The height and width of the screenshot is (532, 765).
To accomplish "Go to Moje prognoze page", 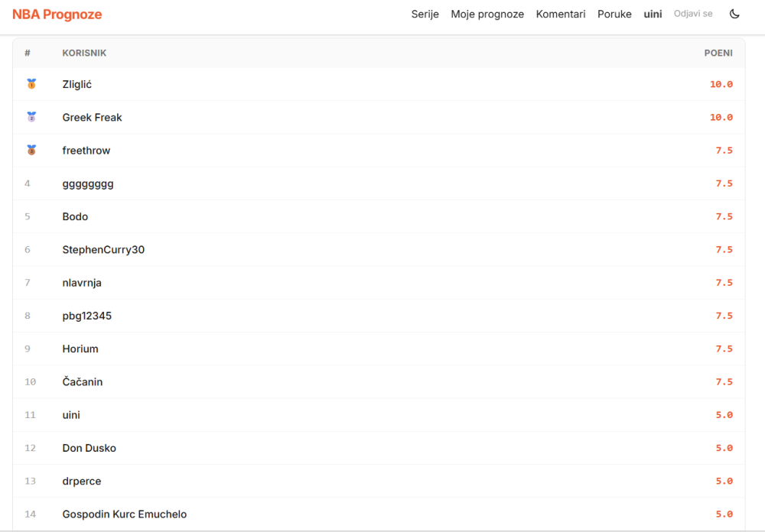I will [487, 15].
